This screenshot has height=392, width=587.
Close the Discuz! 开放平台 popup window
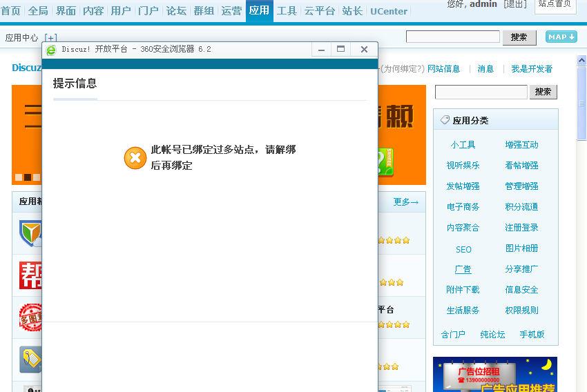364,50
